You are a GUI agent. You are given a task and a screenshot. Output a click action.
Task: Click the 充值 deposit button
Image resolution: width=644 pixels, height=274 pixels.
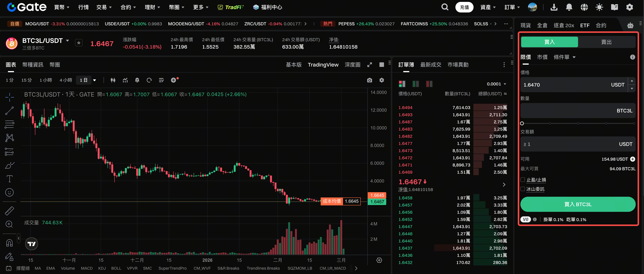(464, 7)
